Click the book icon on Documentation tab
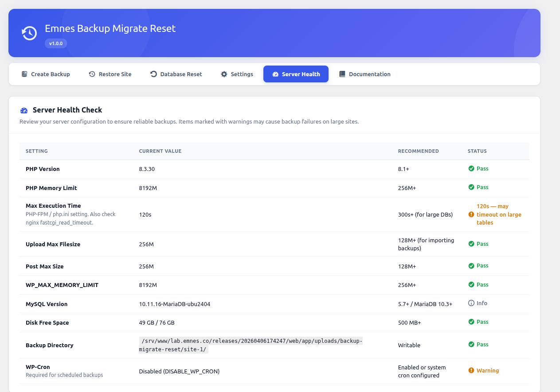Screen dimensions: 560x392 (x=342, y=74)
